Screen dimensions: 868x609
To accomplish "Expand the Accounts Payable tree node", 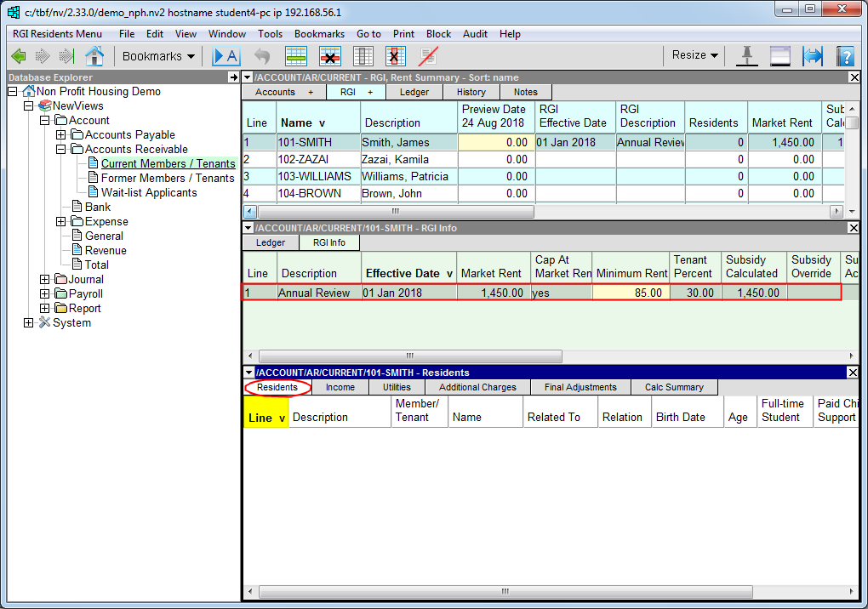I will [x=60, y=135].
